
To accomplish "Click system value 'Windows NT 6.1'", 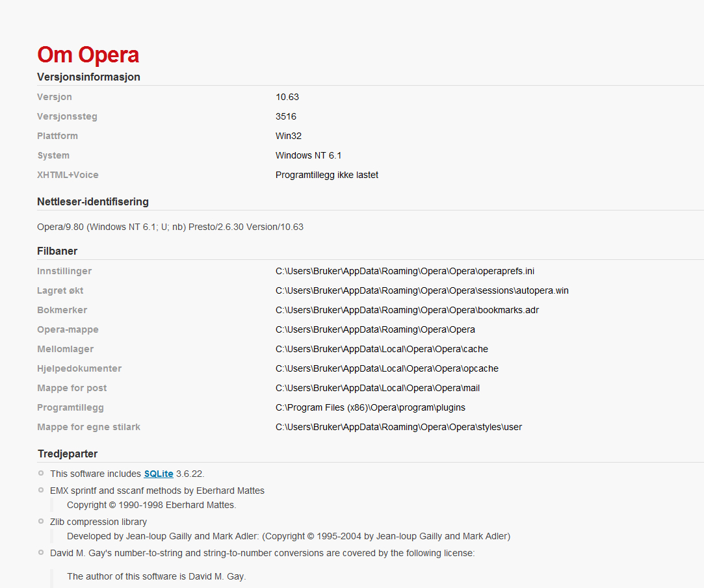I will point(309,155).
